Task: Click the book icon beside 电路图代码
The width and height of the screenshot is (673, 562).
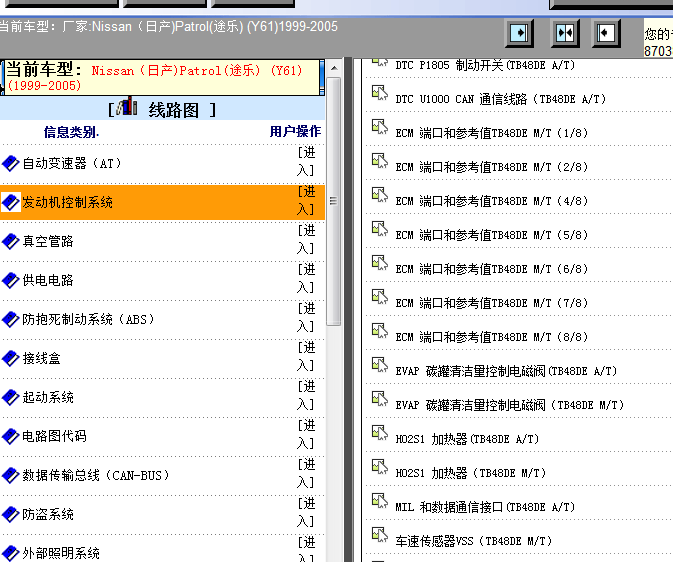Action: coord(11,437)
